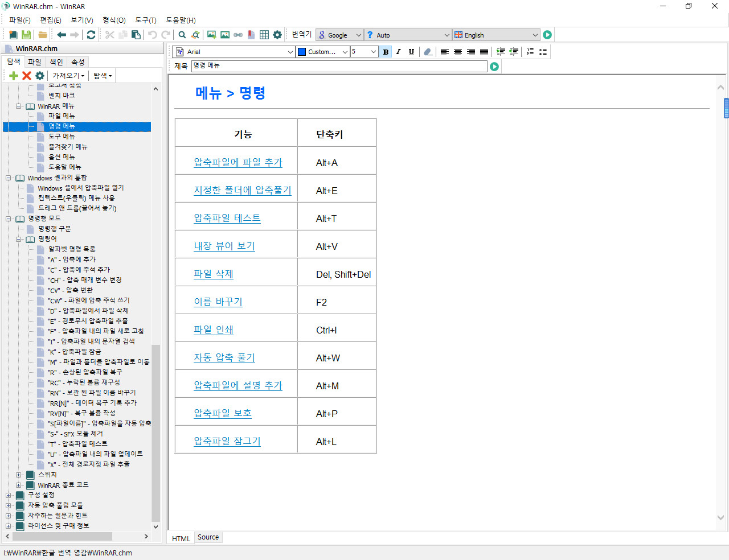Increase indent with the toolbar icon
729x560 pixels.
501,52
